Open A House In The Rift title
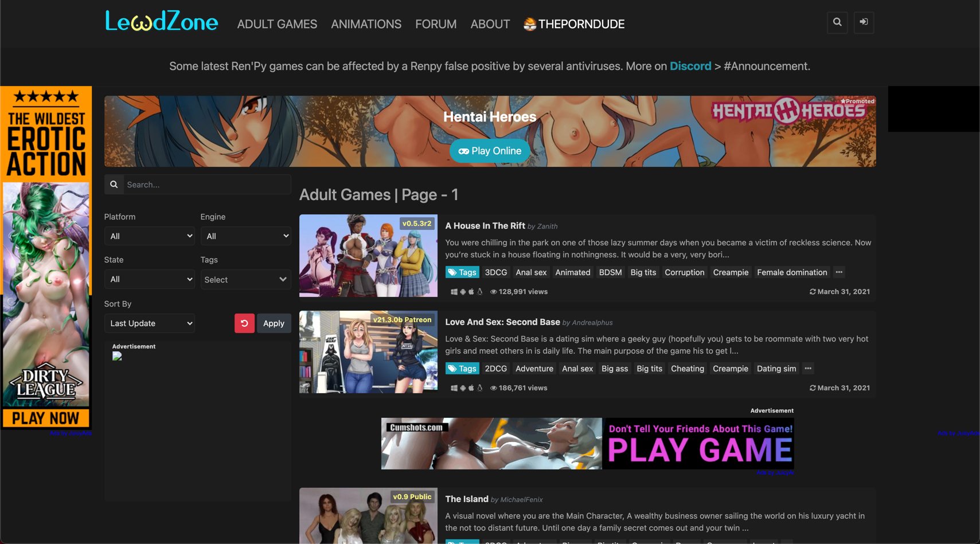Image resolution: width=980 pixels, height=544 pixels. [x=485, y=226]
